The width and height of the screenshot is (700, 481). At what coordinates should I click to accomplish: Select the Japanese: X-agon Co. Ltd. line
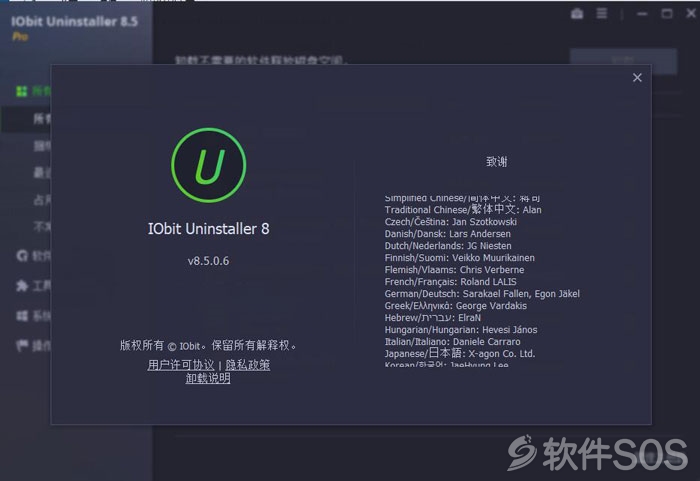coord(460,354)
